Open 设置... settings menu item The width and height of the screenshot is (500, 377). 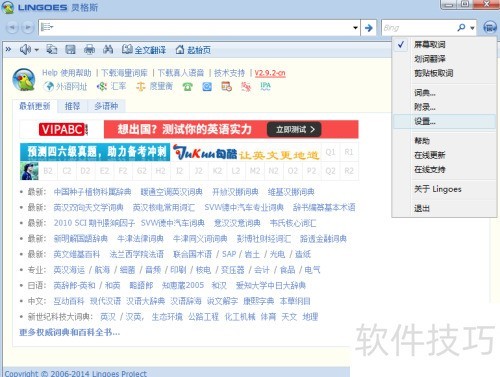click(x=444, y=122)
